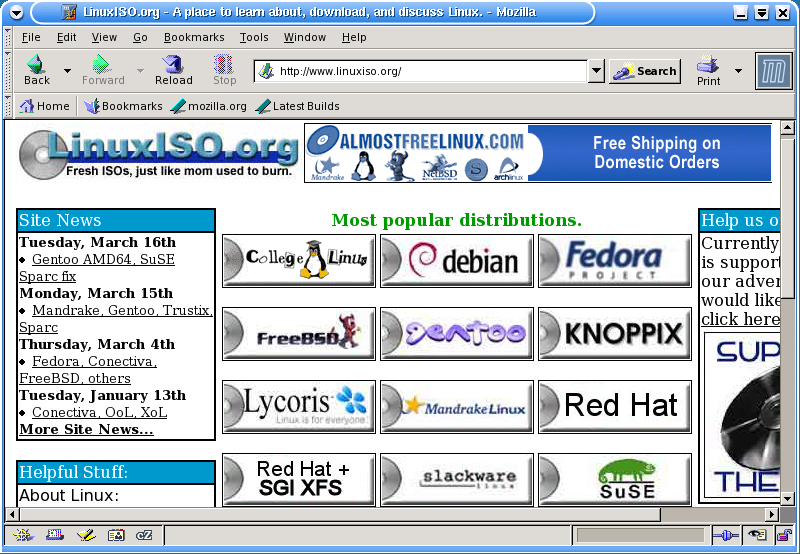Screen dimensions: 800x554
Task: Toggle the online/offline plug icon
Action: tap(726, 536)
